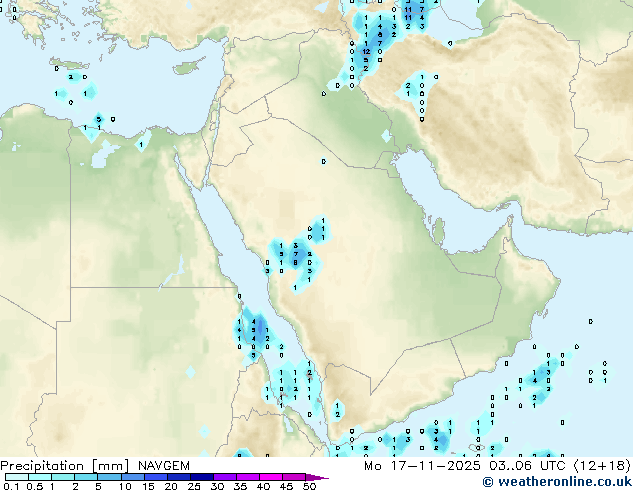Click the '25' legend scale label

click(x=194, y=486)
